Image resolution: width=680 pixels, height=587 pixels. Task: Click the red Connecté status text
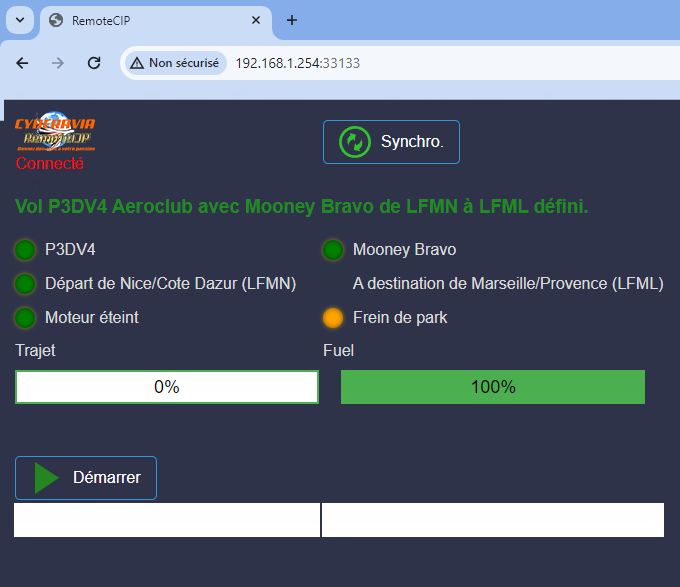(x=49, y=163)
